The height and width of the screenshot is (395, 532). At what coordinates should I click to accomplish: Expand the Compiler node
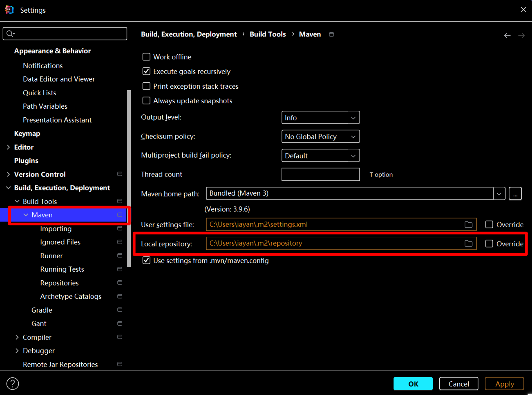17,337
